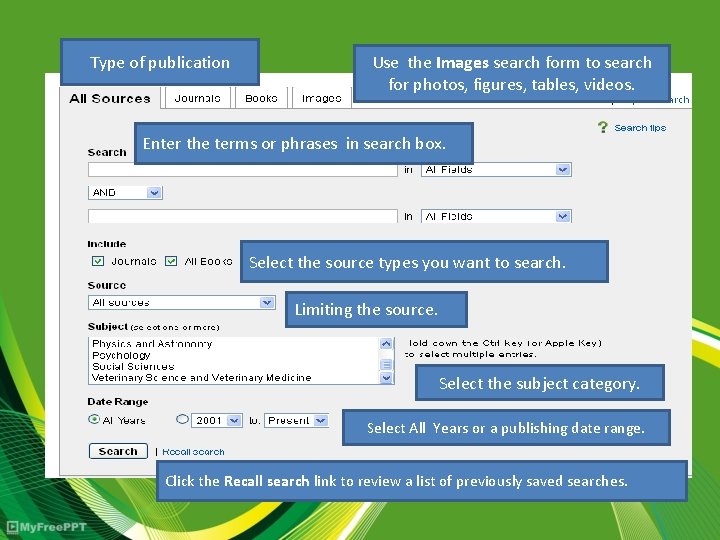This screenshot has width=720, height=540.
Task: Click the subject list scrollbar thumb
Action: click(x=386, y=364)
